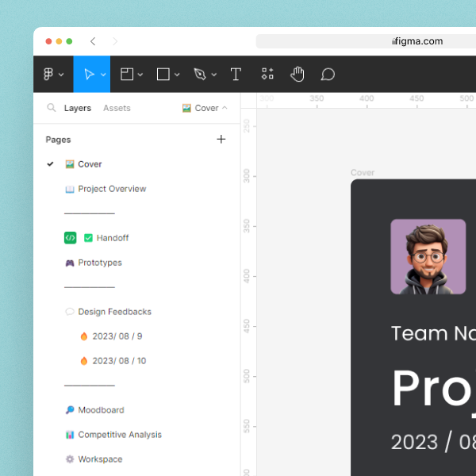Screen dimensions: 476x476
Task: Open the Figma main menu logo
Action: tap(48, 74)
